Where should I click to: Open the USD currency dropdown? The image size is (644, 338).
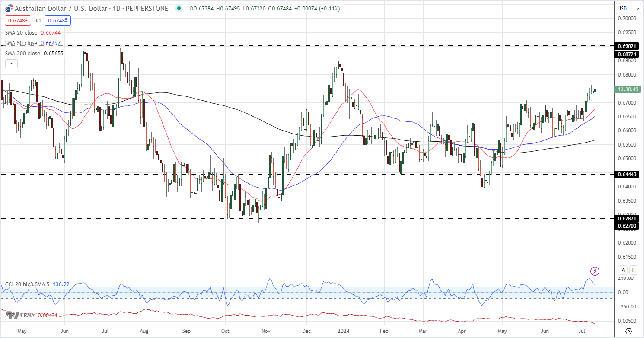[628, 8]
